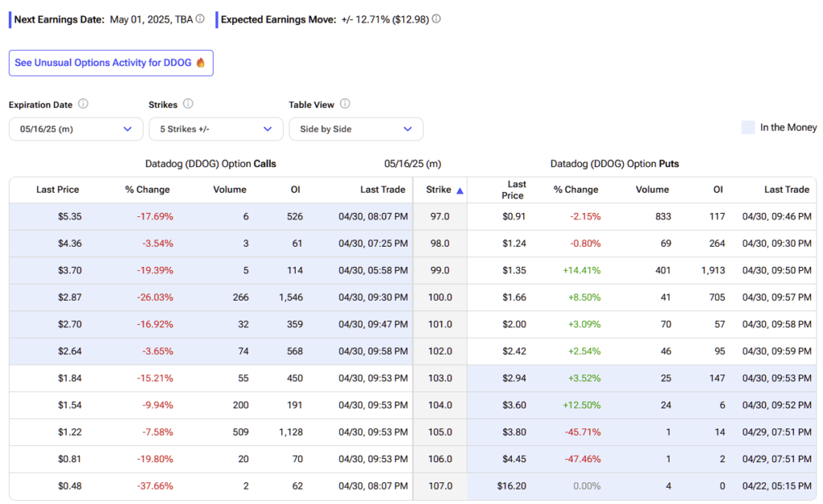Click put last price $1.24
Screen dimensions: 823x504
point(514,244)
